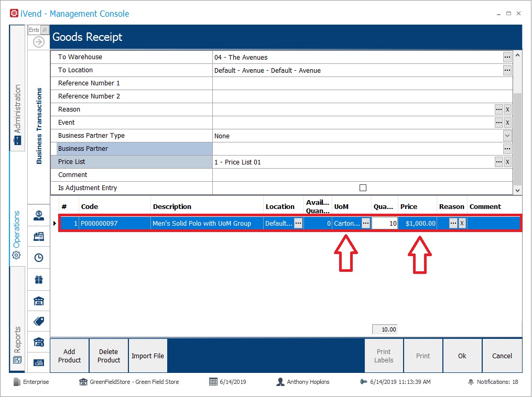
Task: Open the Notifications bell icon
Action: 471,382
